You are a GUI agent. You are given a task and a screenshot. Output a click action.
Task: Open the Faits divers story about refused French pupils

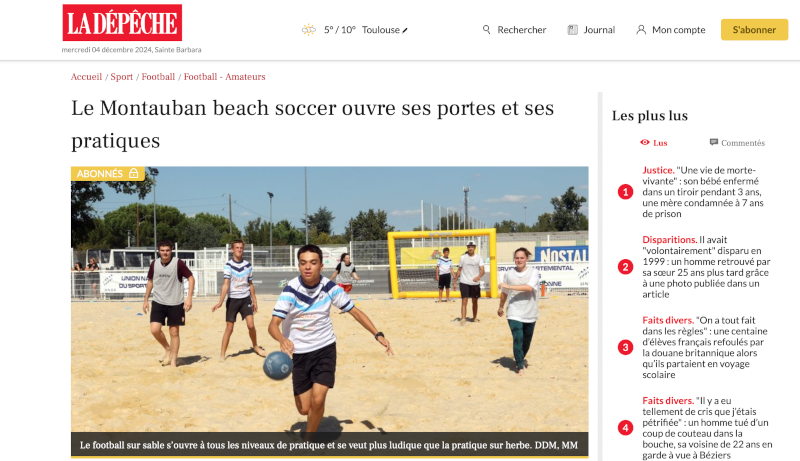point(705,347)
